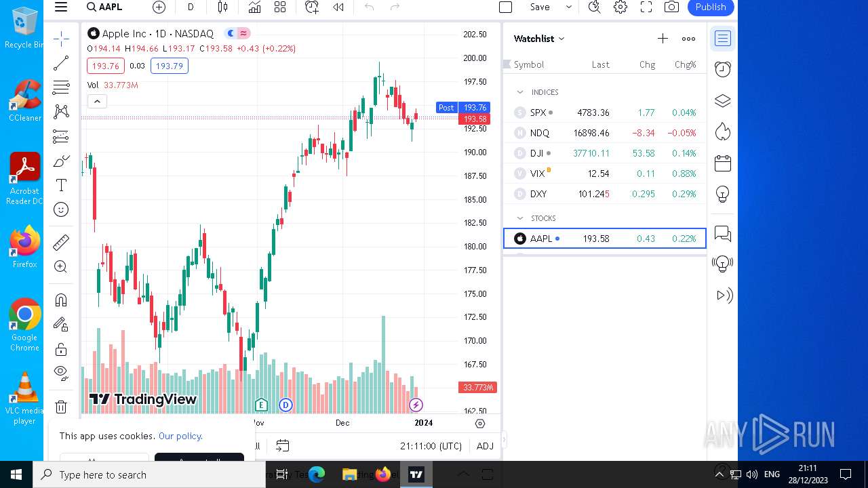Open the 'Our policy' cookies link
Image resolution: width=868 pixels, height=488 pixels.
(x=180, y=436)
